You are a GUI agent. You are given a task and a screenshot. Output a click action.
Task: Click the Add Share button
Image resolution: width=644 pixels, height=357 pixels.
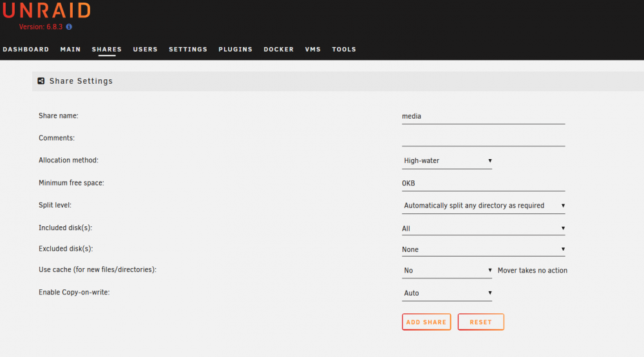click(x=426, y=322)
